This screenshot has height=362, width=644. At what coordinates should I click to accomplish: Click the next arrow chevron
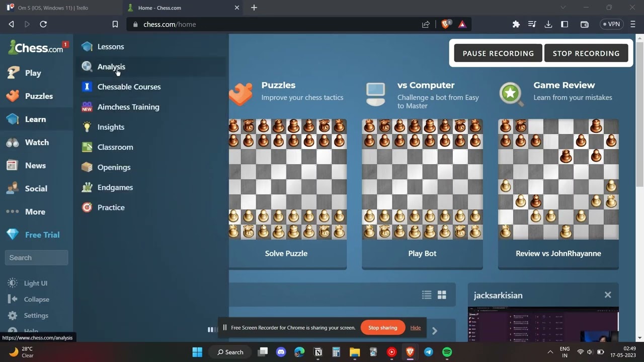[x=435, y=331]
